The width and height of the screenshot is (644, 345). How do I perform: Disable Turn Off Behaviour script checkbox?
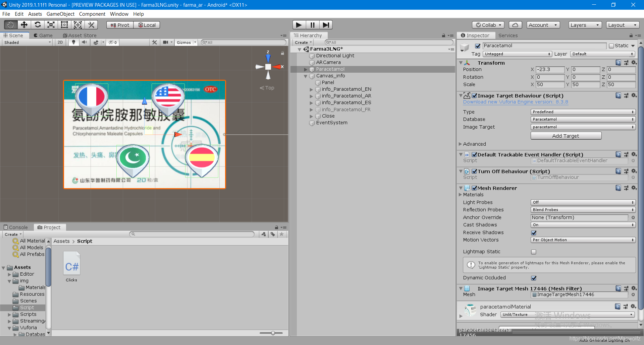[474, 171]
